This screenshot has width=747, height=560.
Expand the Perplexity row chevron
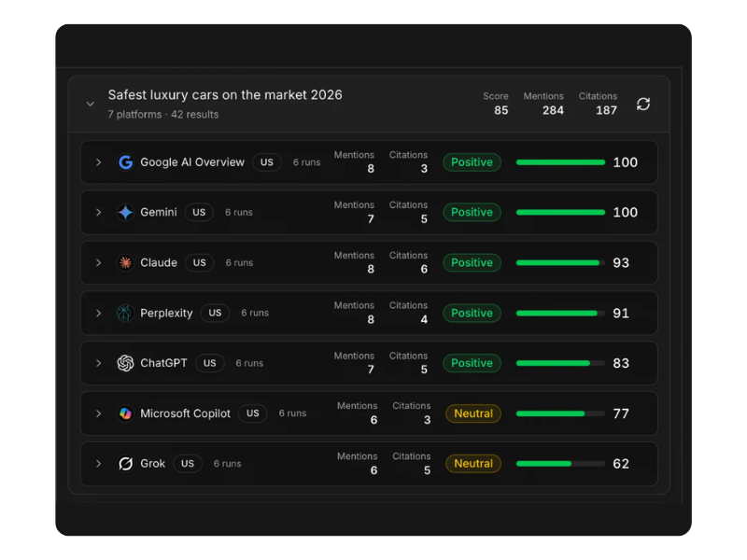click(98, 313)
